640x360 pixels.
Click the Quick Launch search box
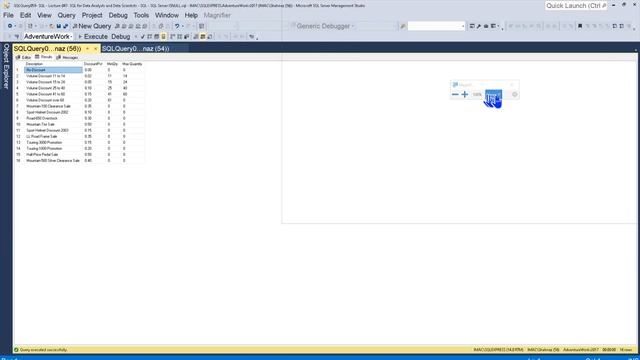tap(576, 6)
